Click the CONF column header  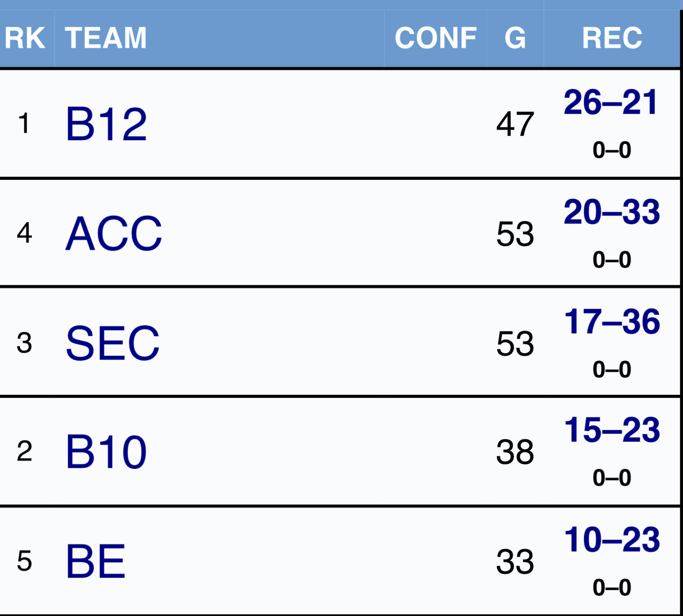point(435,38)
